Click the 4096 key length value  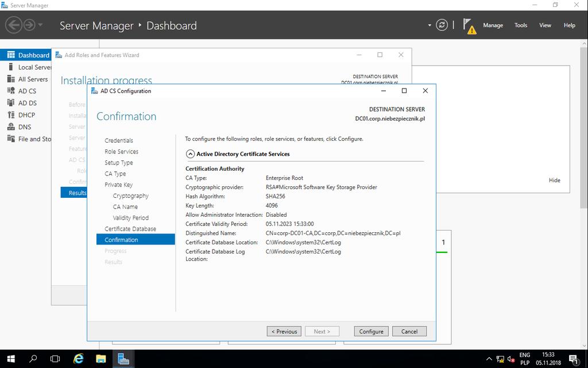(272, 205)
